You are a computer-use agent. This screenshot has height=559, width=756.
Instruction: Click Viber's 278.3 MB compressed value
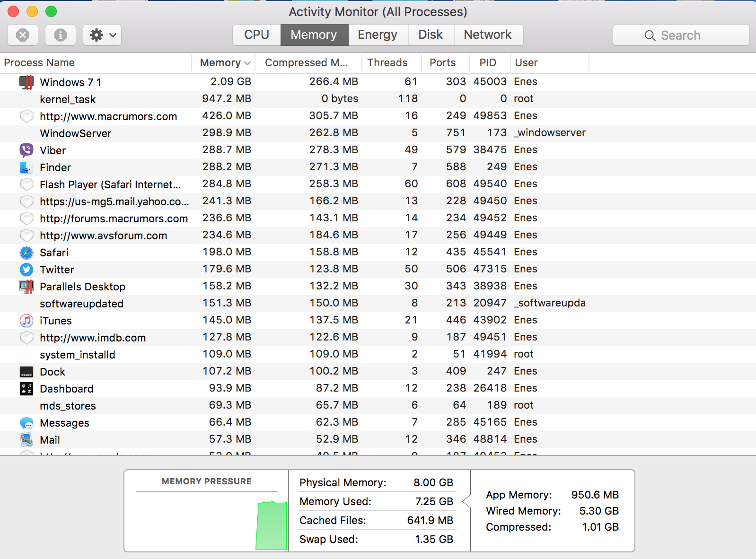click(x=334, y=149)
